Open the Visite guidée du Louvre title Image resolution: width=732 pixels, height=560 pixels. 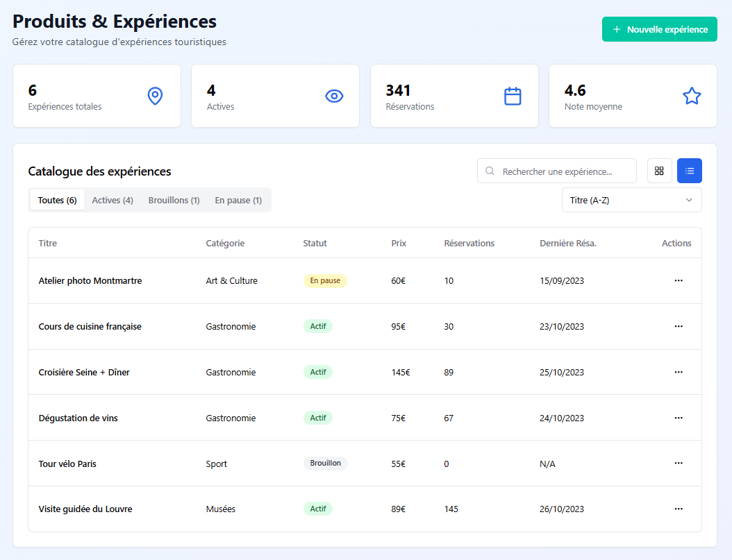(x=85, y=509)
